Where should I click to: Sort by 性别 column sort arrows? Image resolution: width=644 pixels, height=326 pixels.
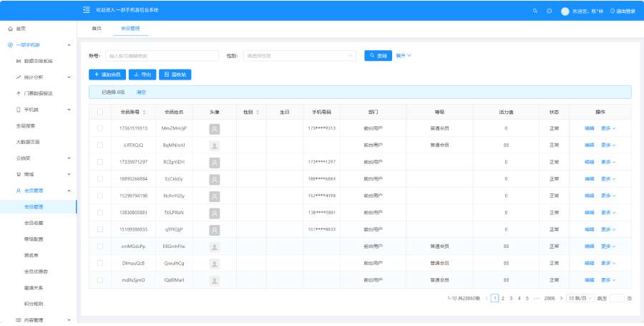coord(258,112)
